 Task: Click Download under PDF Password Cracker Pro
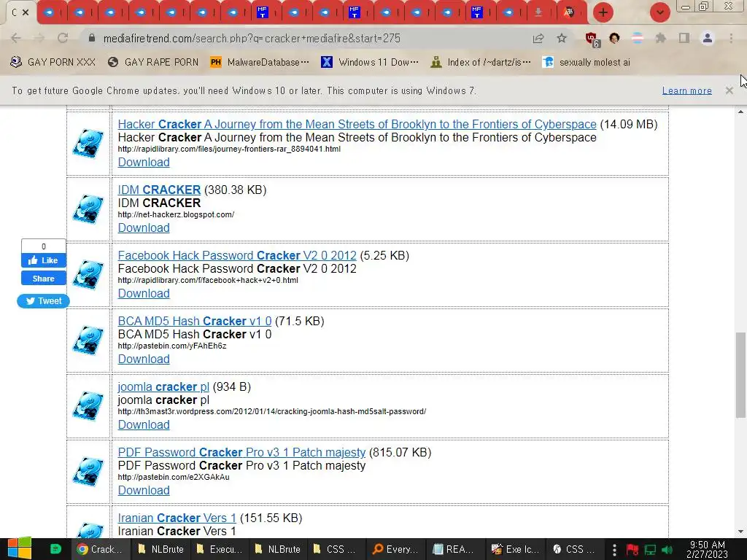(144, 491)
